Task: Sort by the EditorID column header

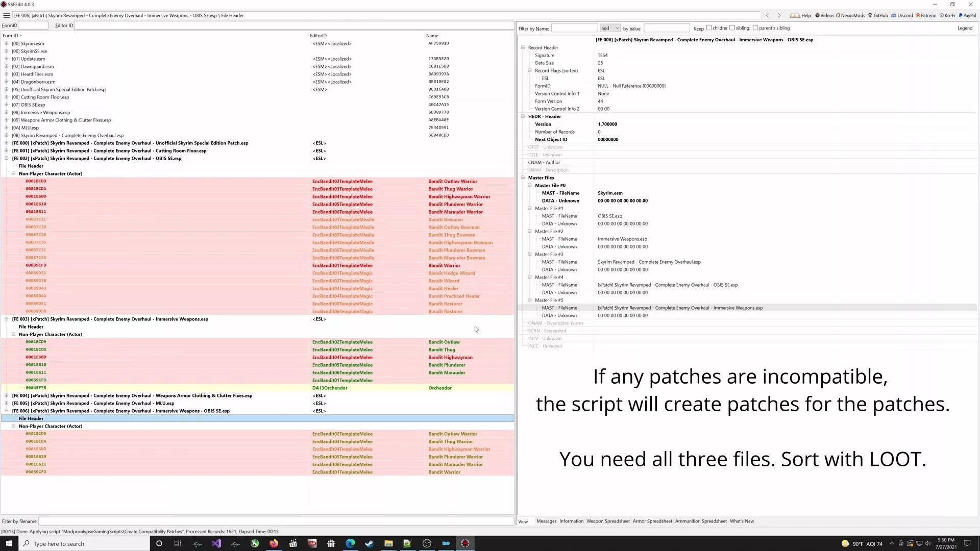Action: click(318, 36)
